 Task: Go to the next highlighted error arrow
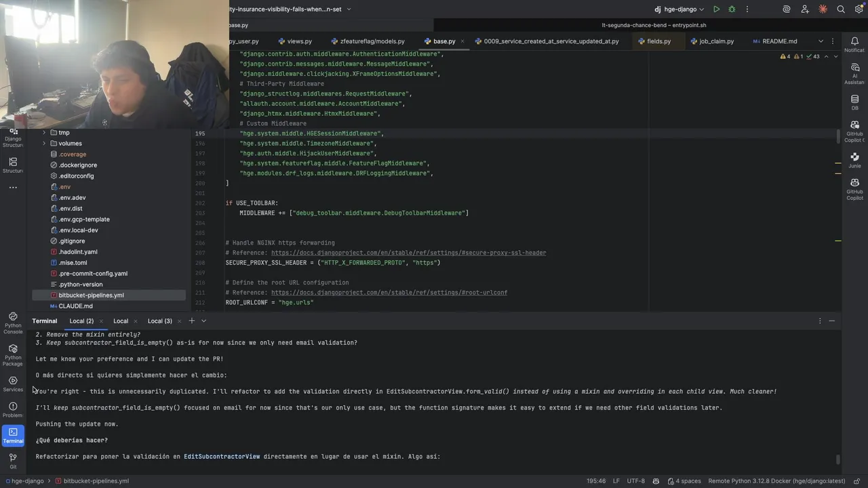click(x=835, y=56)
